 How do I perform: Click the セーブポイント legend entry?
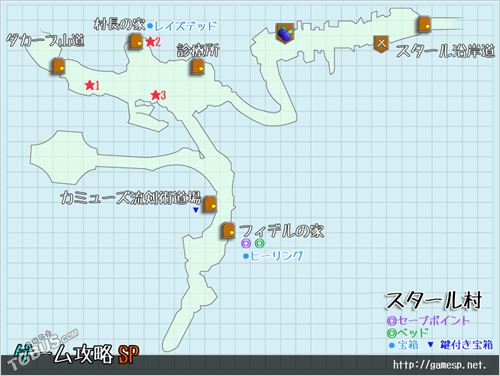[x=428, y=320]
